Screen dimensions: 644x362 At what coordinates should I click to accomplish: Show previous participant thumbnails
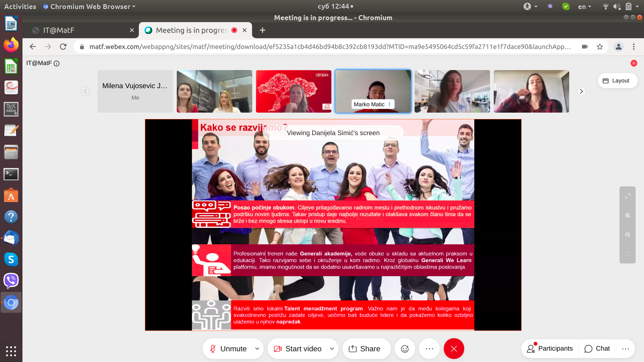pyautogui.click(x=85, y=91)
